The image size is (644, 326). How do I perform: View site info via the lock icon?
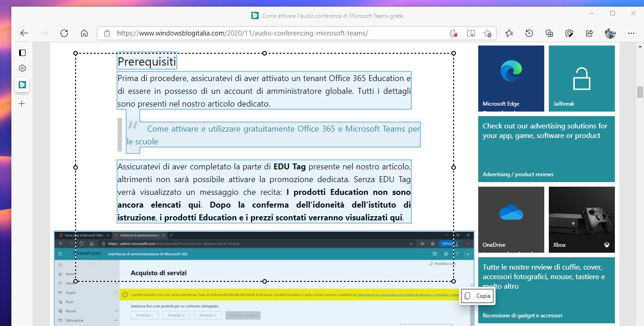(107, 33)
